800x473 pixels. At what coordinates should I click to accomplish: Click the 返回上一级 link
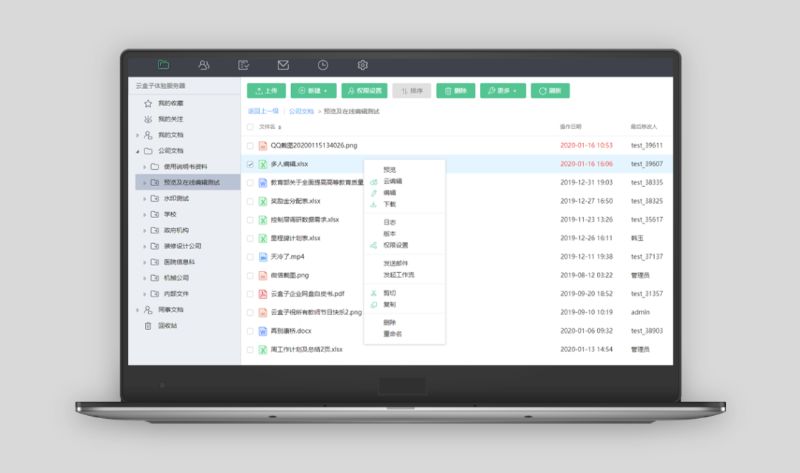click(263, 111)
